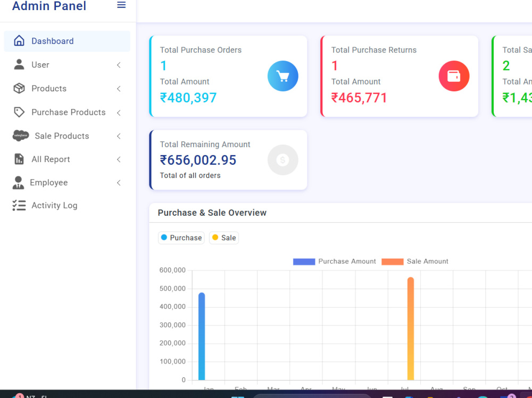The image size is (532, 398).
Task: Click the Admin Panel title link
Action: (x=49, y=6)
